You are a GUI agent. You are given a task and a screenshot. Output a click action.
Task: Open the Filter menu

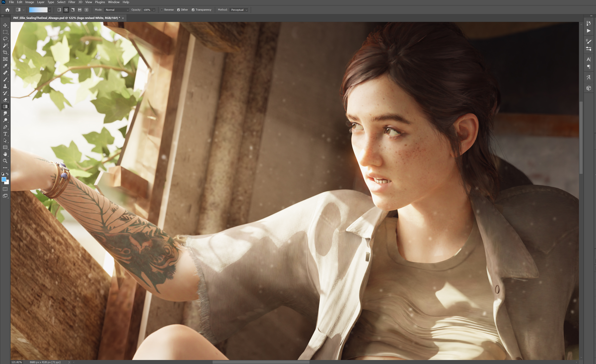coord(72,2)
